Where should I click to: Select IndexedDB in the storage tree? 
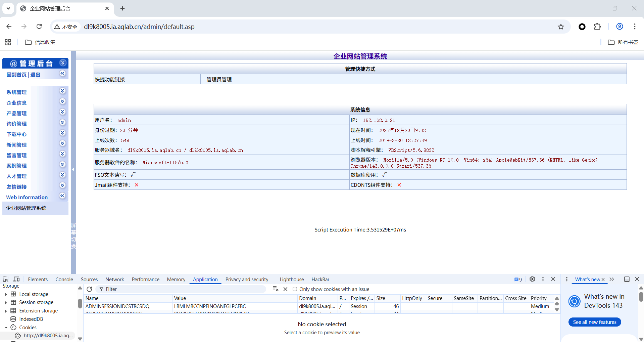pyautogui.click(x=31, y=319)
